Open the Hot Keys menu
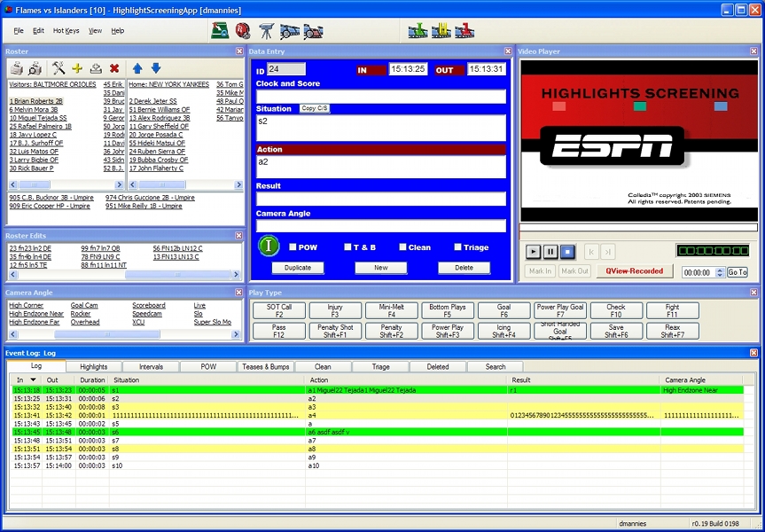The image size is (765, 532). coord(66,30)
